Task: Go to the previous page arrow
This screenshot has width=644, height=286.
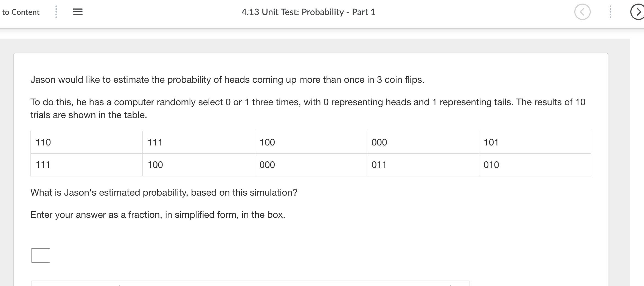Action: tap(582, 12)
